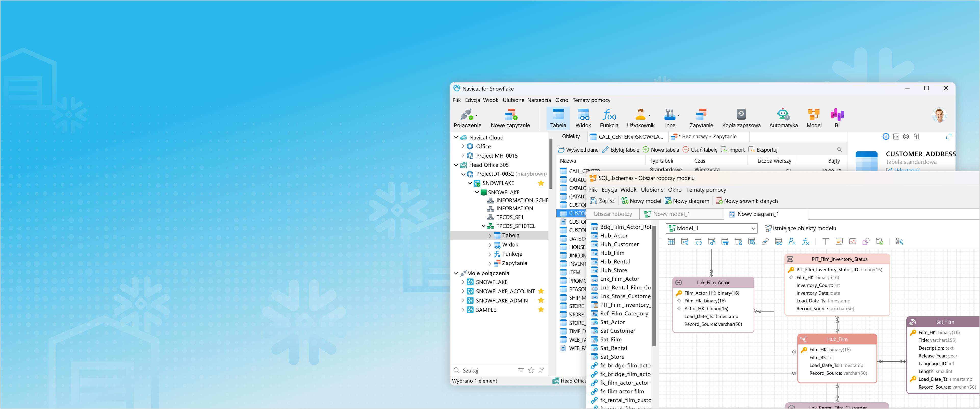The image size is (980, 409).
Task: Click the Użytkownik toolbar icon
Action: point(641,118)
